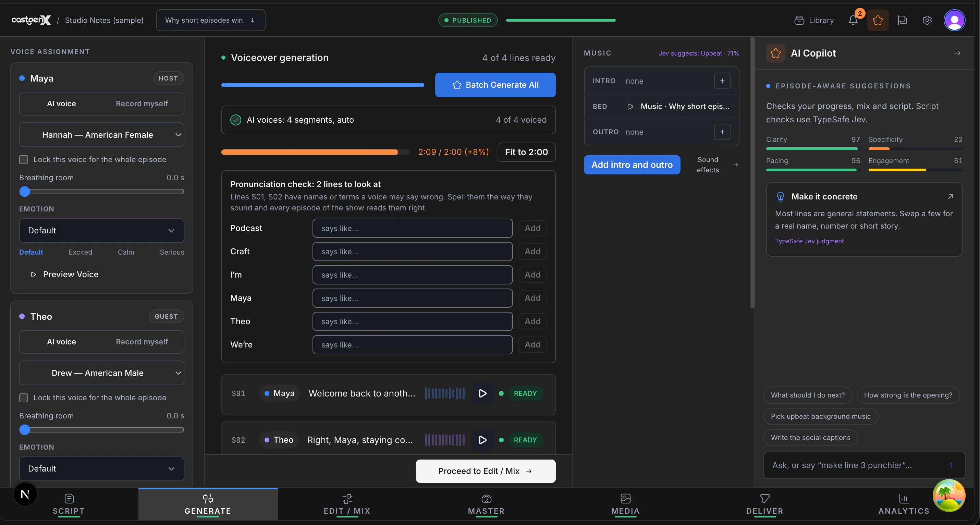Expand the Make it concrete suggestion arrow
Viewport: 980px width, 525px height.
click(950, 196)
